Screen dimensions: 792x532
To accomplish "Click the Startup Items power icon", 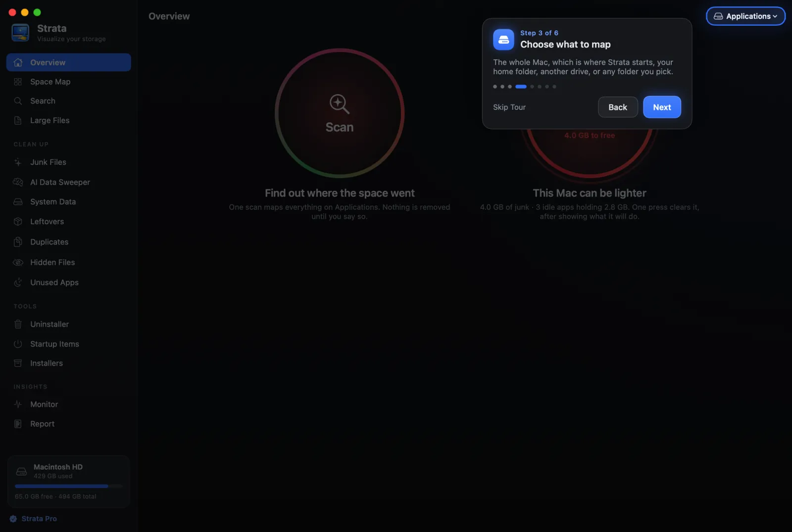I will tap(18, 344).
